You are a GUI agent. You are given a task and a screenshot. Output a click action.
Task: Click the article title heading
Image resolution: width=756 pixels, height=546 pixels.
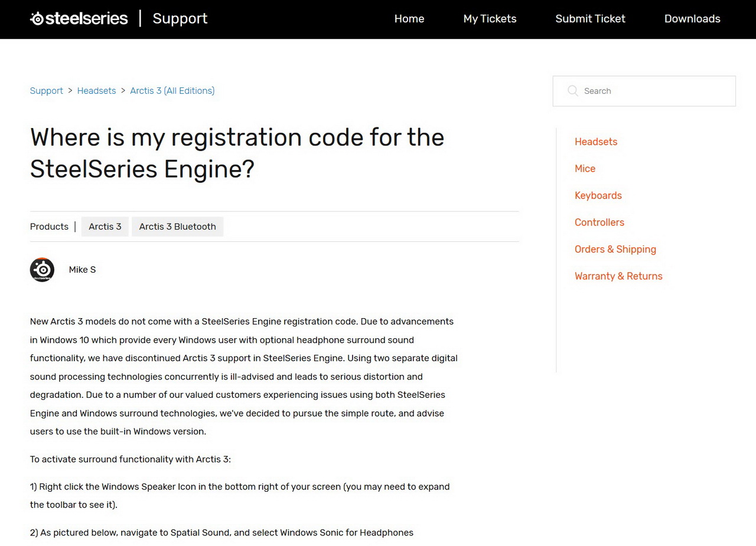point(237,153)
